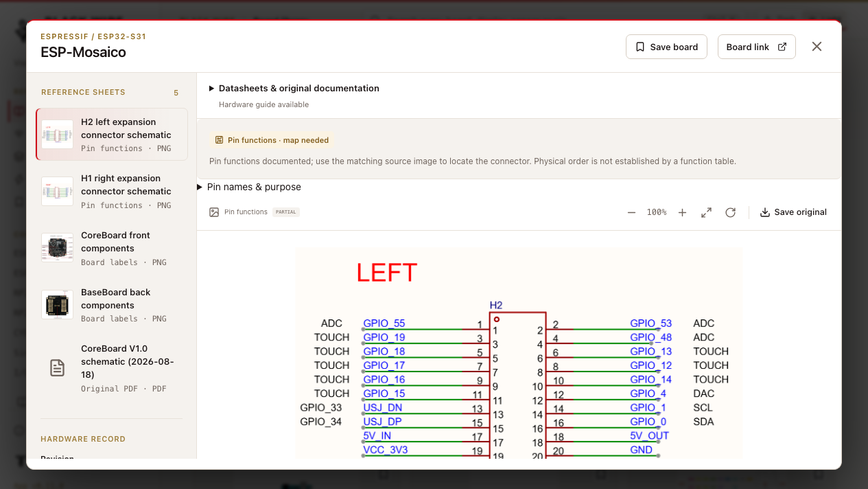Screen dimensions: 868x489
Task: Click the ESPRESSIF / ESP32-S31 breadcrumb
Action: pos(93,36)
